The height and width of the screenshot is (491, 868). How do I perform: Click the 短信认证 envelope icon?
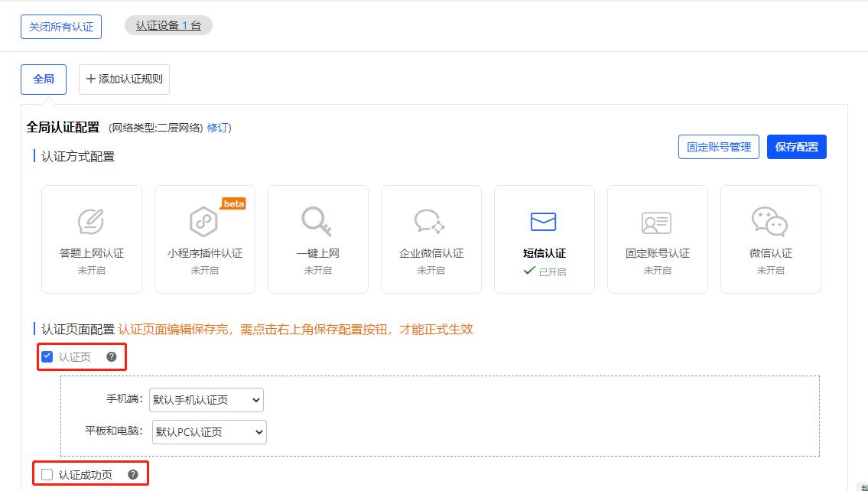tap(544, 222)
